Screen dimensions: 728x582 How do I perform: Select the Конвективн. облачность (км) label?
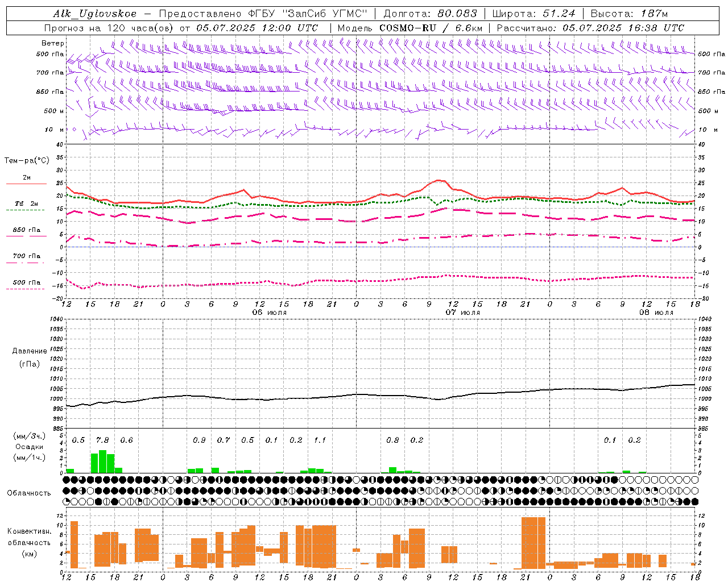30,542
